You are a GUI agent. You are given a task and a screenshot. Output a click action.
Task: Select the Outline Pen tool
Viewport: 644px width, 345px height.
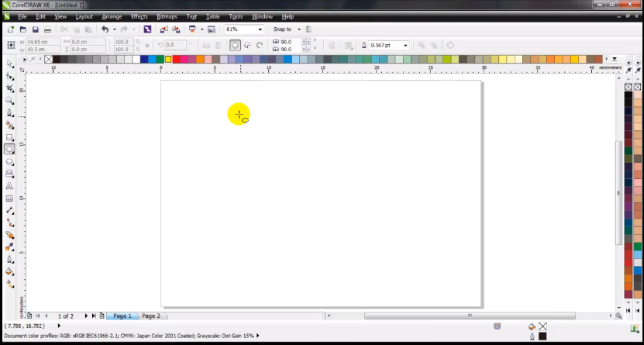[x=10, y=260]
